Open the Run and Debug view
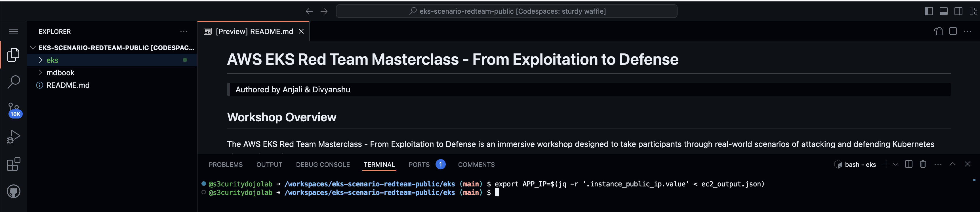980x212 pixels. tap(13, 137)
